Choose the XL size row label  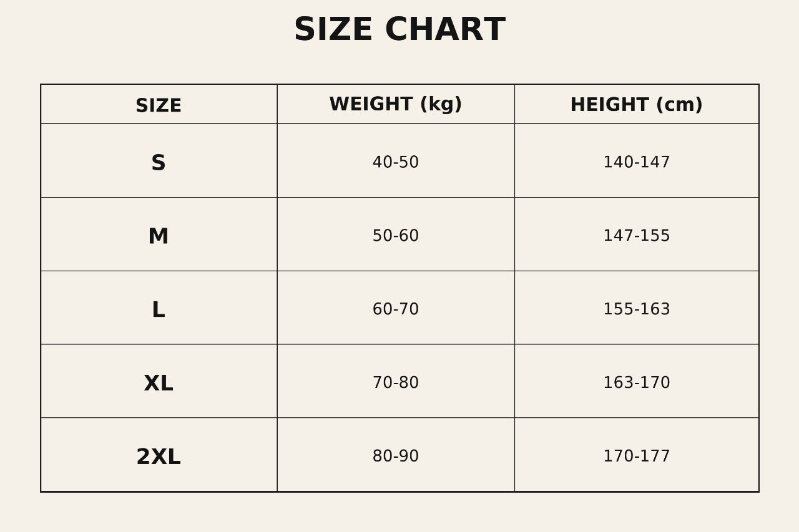tap(159, 384)
